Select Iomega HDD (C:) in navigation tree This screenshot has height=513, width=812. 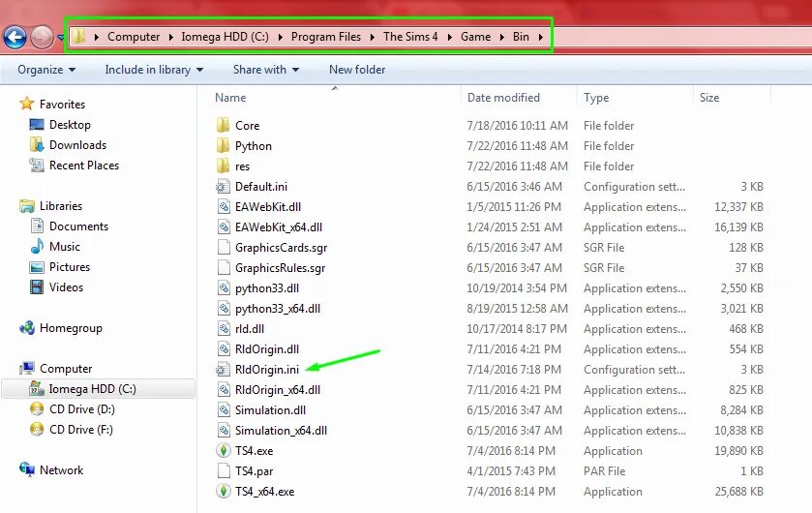99,389
